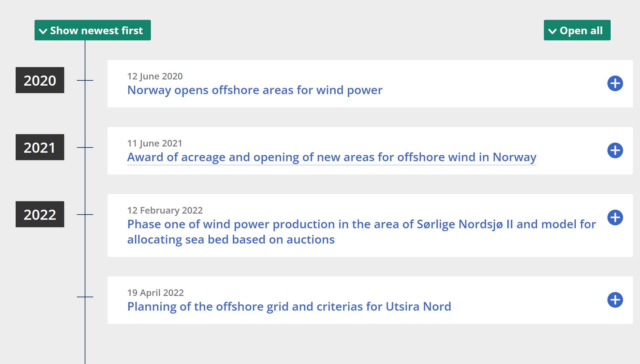Select the 2021 year label
The image size is (640, 364).
tap(40, 147)
